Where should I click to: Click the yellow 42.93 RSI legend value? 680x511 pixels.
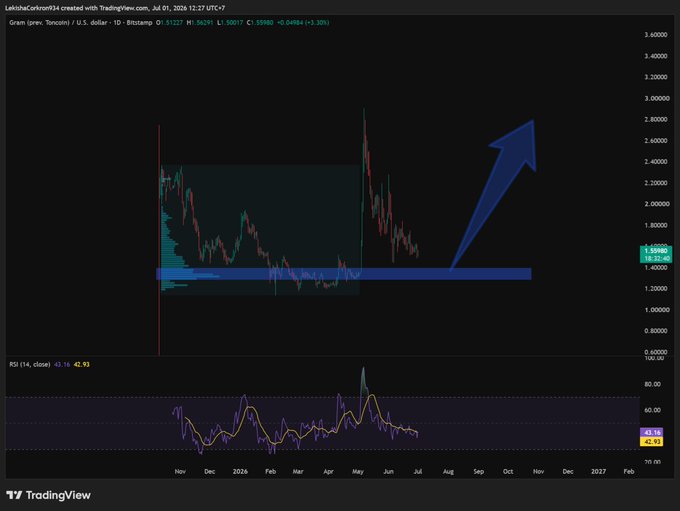(82, 364)
